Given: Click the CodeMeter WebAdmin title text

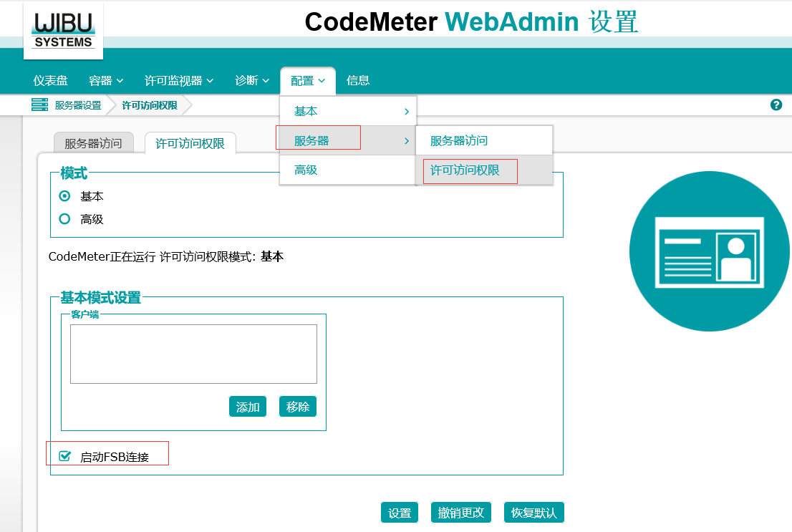Looking at the screenshot, I should coord(471,22).
